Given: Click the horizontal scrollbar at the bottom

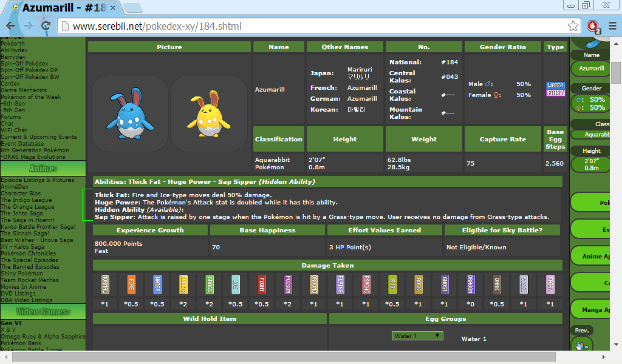Looking at the screenshot, I should coord(284,357).
